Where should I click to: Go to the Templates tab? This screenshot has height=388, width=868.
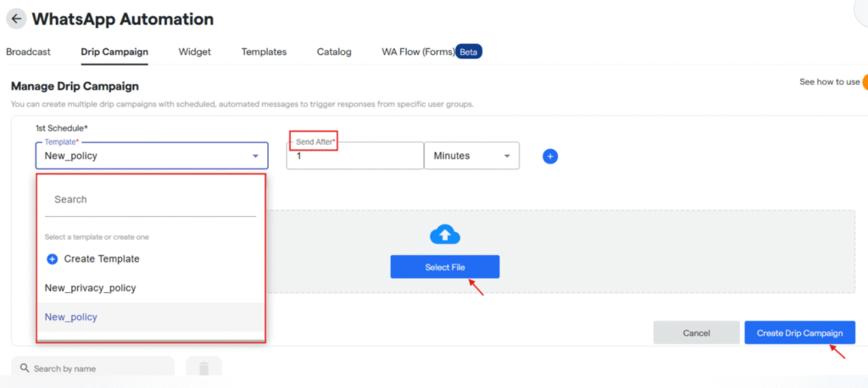pyautogui.click(x=264, y=52)
